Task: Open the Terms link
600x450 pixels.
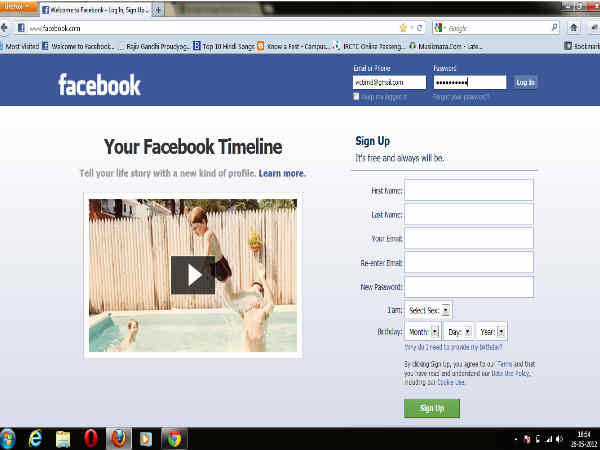Action: coord(505,364)
